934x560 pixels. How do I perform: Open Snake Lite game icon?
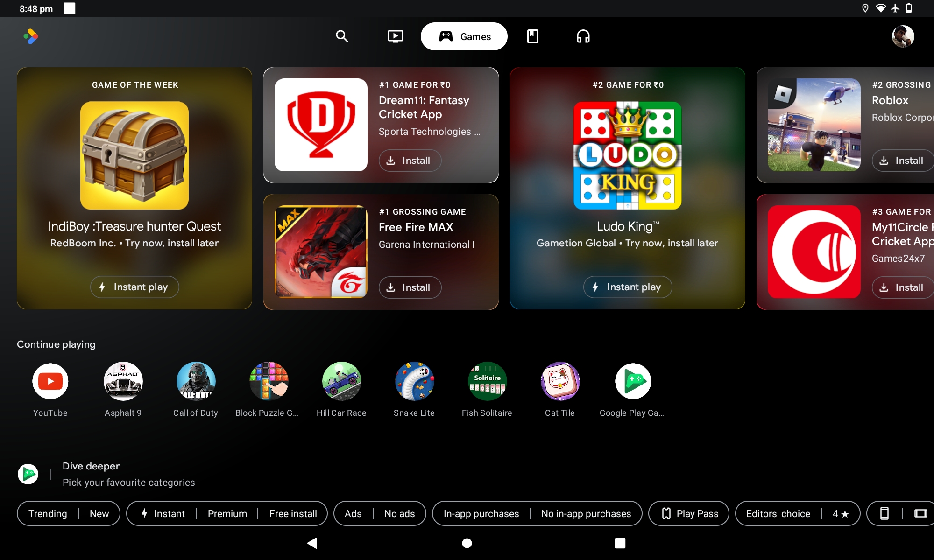click(414, 381)
